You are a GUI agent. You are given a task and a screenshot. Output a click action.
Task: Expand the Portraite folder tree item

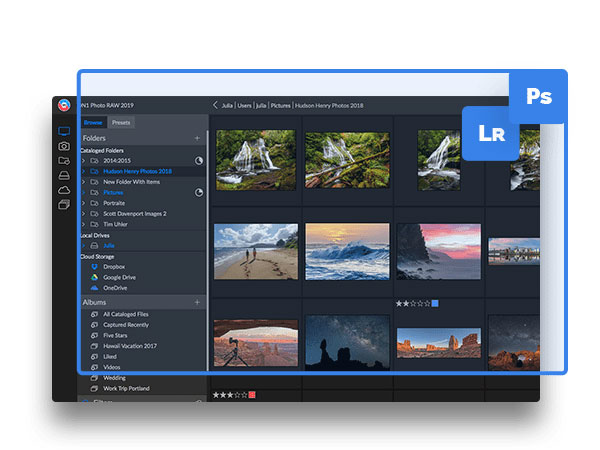click(84, 203)
